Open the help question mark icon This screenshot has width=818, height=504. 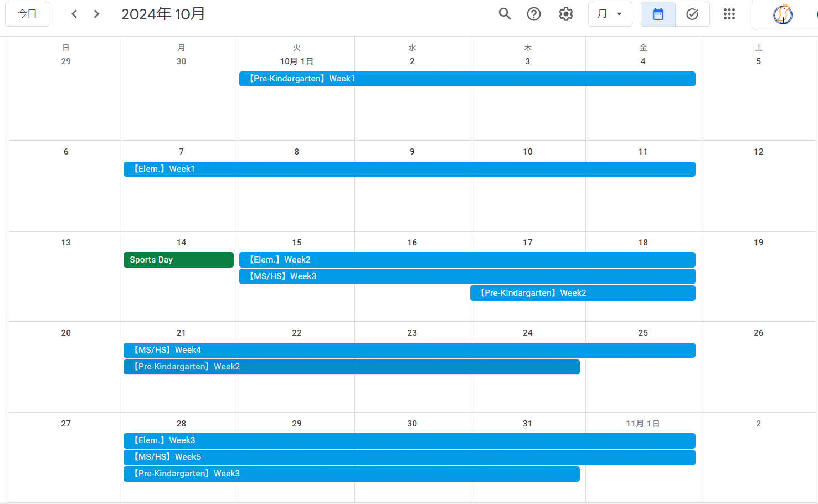534,14
